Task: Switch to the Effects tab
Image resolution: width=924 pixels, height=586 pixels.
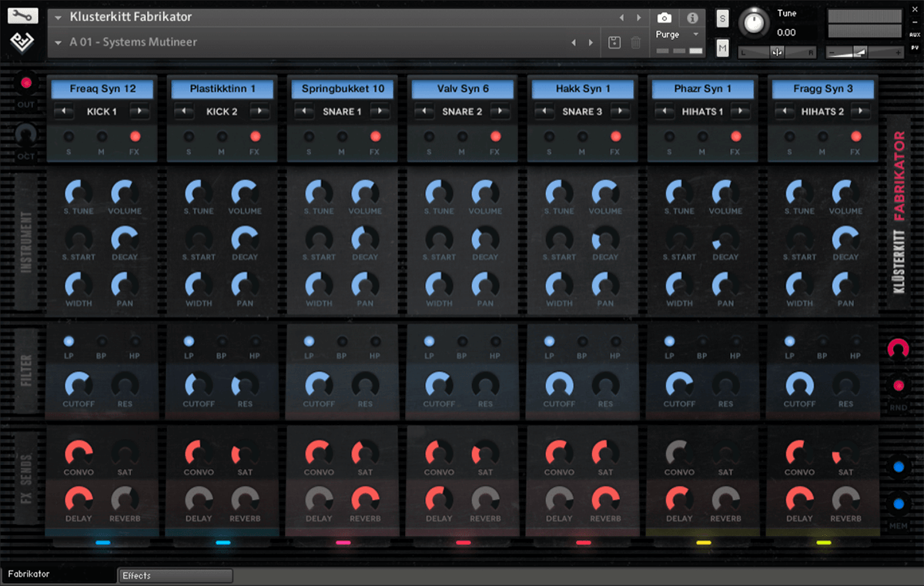Action: click(x=166, y=575)
